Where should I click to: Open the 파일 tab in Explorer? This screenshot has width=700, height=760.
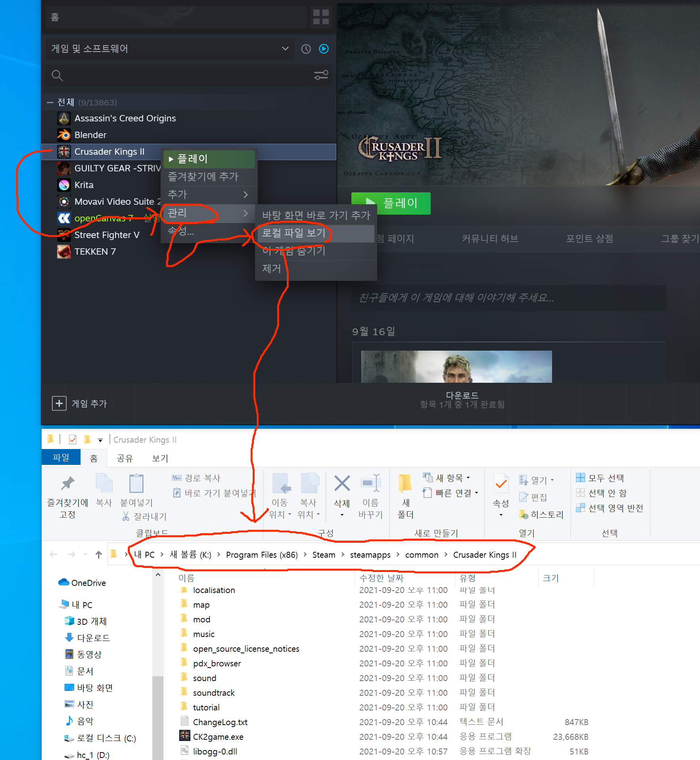pyautogui.click(x=61, y=457)
